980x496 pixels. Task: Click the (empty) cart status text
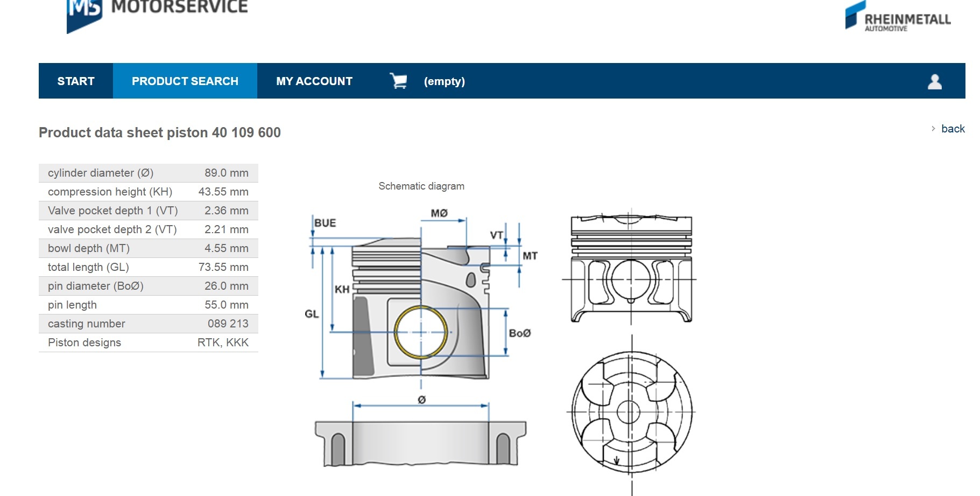click(x=444, y=81)
